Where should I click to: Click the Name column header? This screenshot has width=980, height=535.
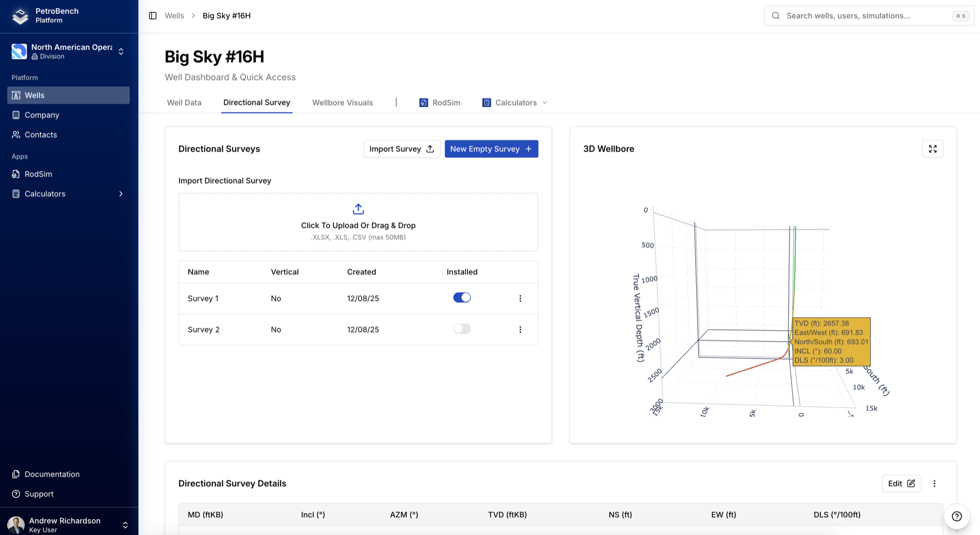[198, 272]
